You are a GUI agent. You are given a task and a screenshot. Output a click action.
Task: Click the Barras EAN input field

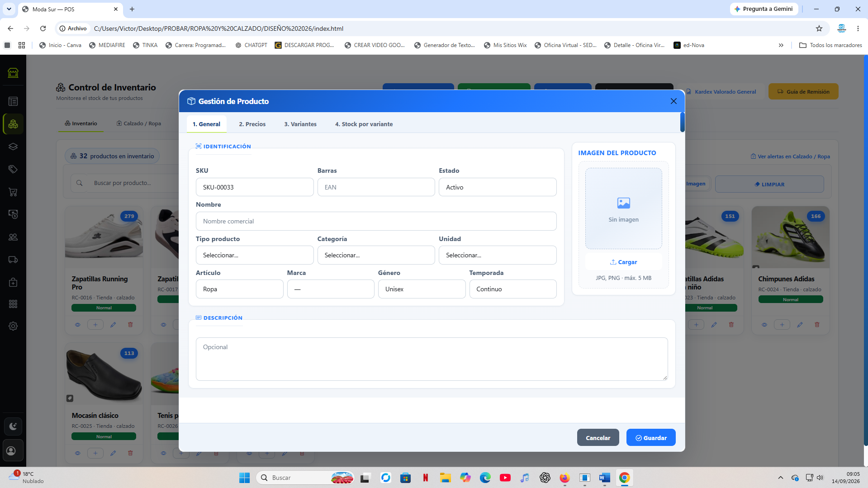click(x=376, y=187)
